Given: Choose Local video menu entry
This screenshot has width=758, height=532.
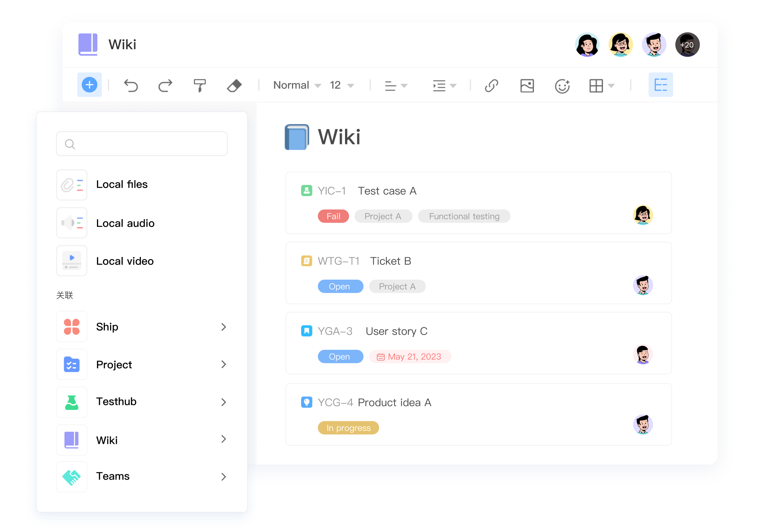Looking at the screenshot, I should pyautogui.click(x=125, y=261).
